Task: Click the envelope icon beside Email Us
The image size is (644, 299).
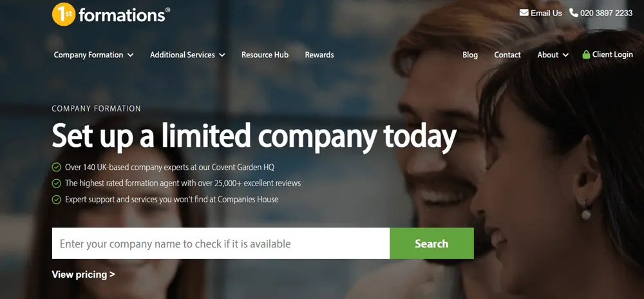Action: tap(524, 13)
